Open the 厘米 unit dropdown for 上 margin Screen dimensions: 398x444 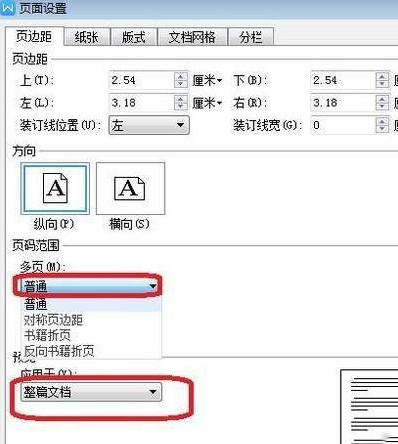[207, 80]
